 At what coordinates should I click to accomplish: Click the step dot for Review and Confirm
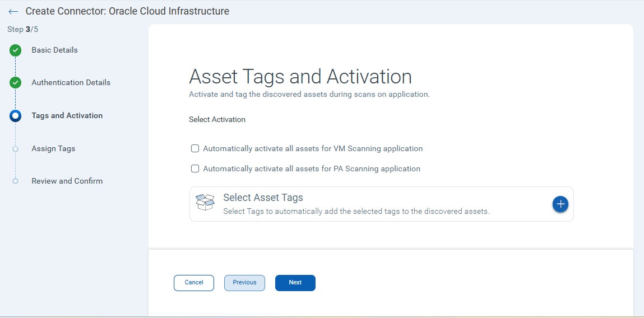tap(15, 181)
